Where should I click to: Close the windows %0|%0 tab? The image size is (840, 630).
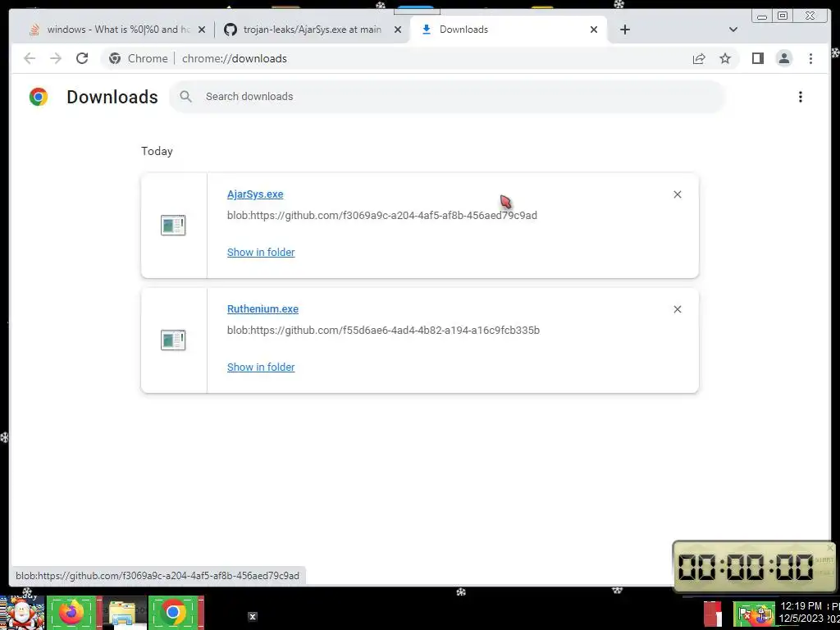tap(202, 30)
